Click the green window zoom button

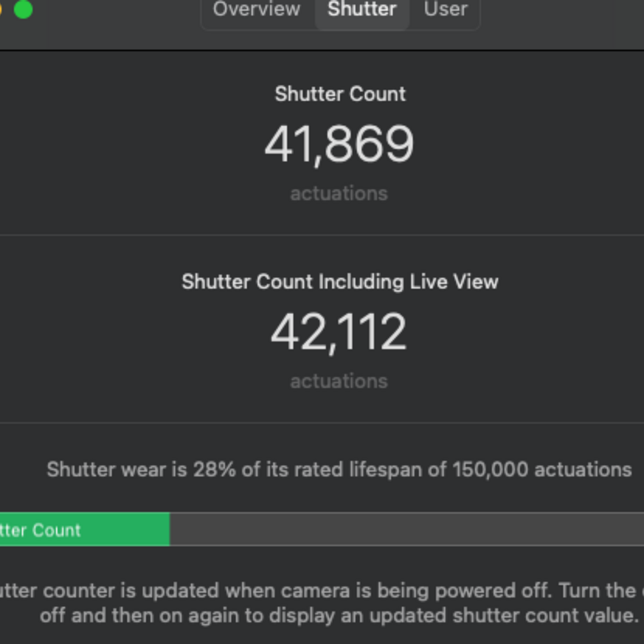tap(23, 9)
